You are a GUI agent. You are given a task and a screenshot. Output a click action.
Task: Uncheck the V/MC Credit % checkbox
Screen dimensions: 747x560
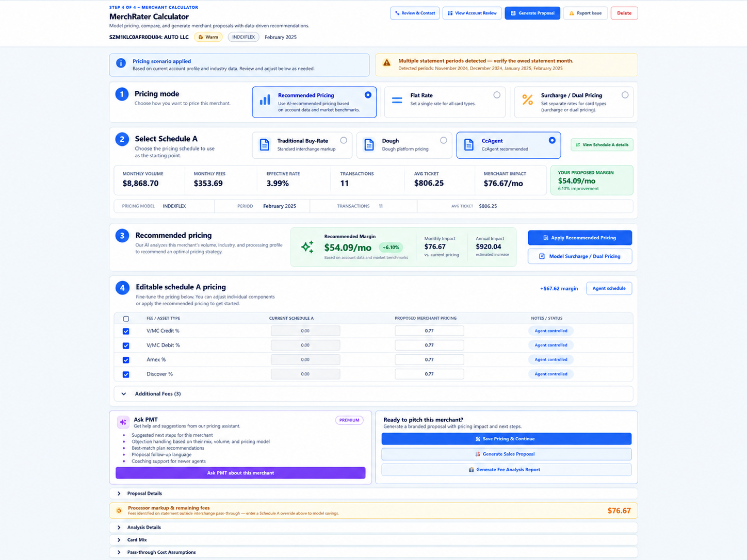click(126, 331)
